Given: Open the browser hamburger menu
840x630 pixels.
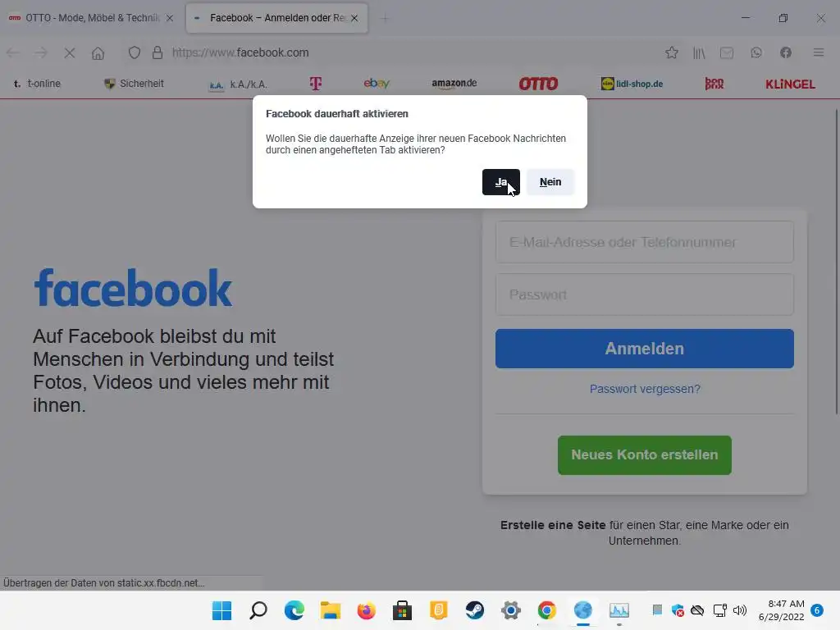Looking at the screenshot, I should (x=819, y=52).
